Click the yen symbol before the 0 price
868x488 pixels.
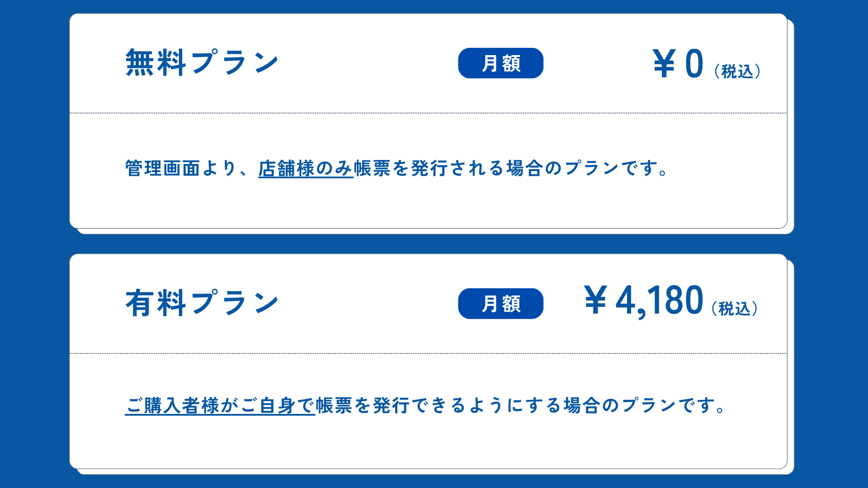(664, 64)
